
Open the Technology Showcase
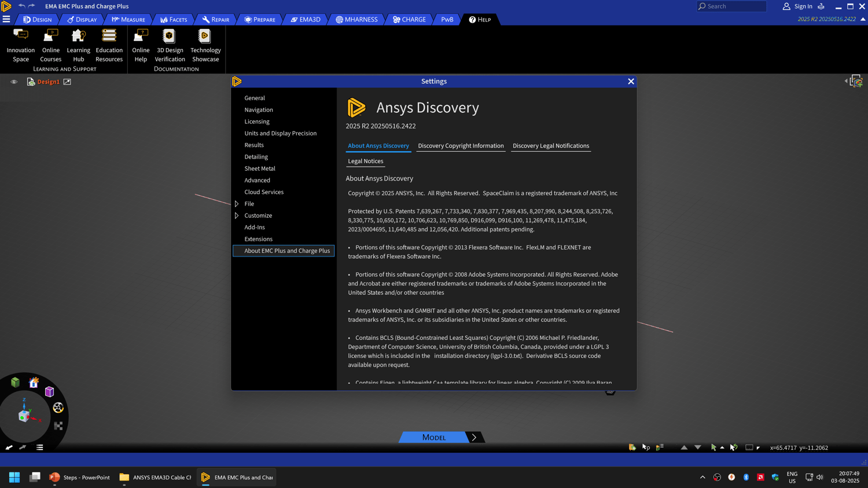[205, 46]
